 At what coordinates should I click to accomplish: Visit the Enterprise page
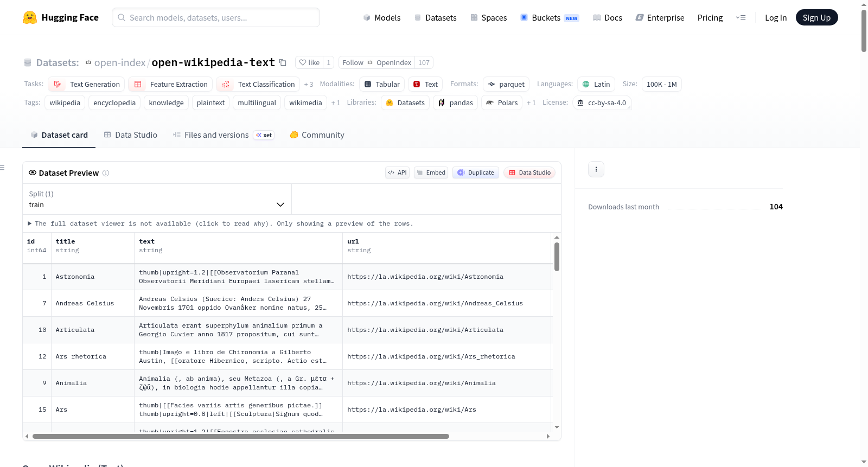click(660, 17)
